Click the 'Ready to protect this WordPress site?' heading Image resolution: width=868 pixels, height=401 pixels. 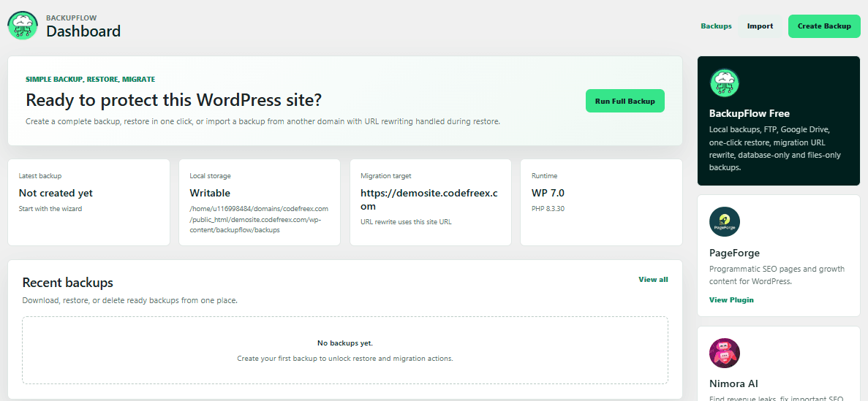click(x=174, y=100)
